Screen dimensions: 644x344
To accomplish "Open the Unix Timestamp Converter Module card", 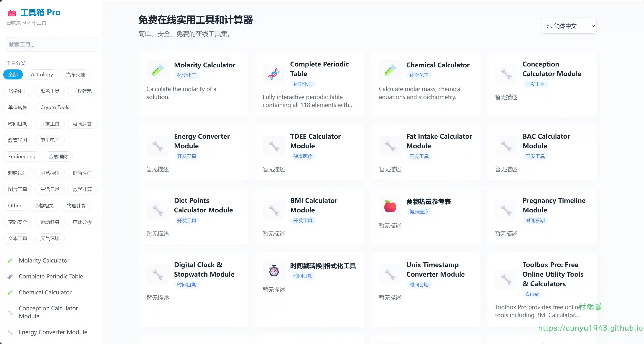I will click(435, 269).
